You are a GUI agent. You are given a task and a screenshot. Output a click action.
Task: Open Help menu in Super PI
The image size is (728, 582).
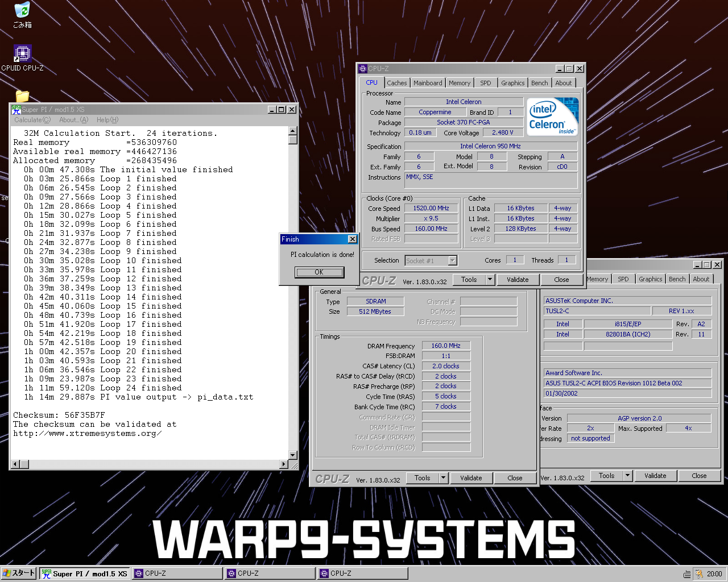(107, 120)
